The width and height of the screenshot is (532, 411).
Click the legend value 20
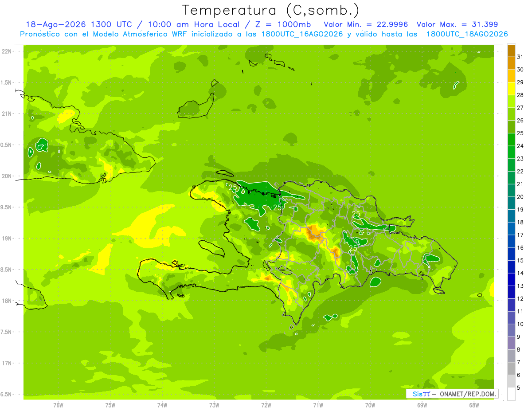(x=520, y=197)
